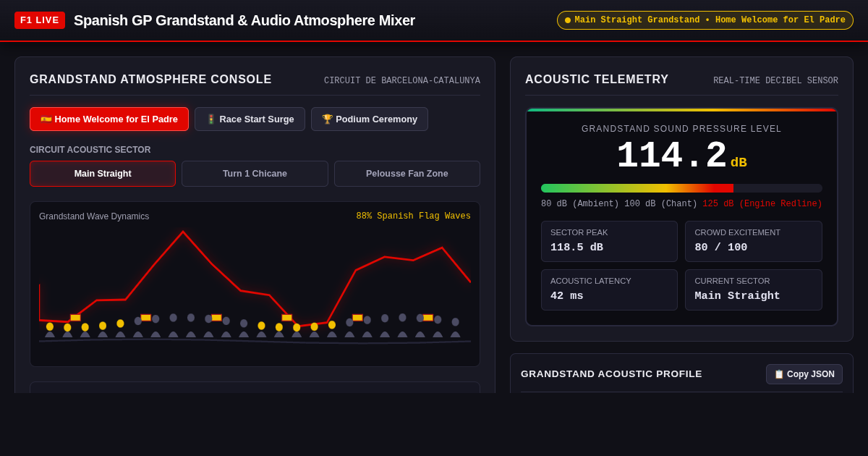This screenshot has height=456, width=868.
Task: Click Circuit de Barcelona-Catalunya subtitle
Action: pyautogui.click(x=402, y=81)
